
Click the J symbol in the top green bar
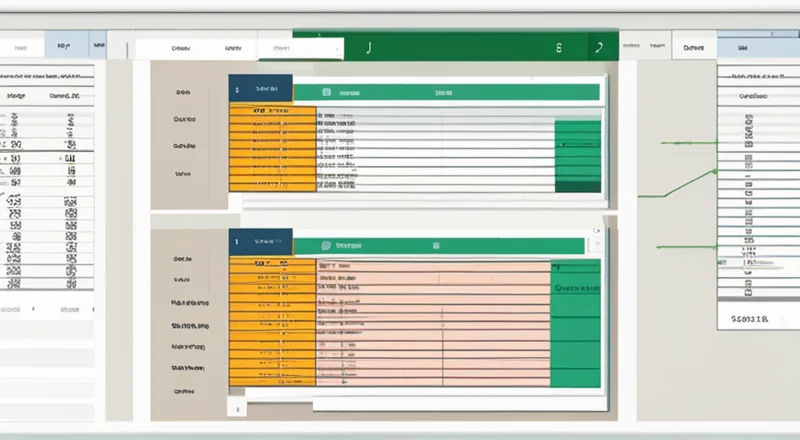(369, 47)
